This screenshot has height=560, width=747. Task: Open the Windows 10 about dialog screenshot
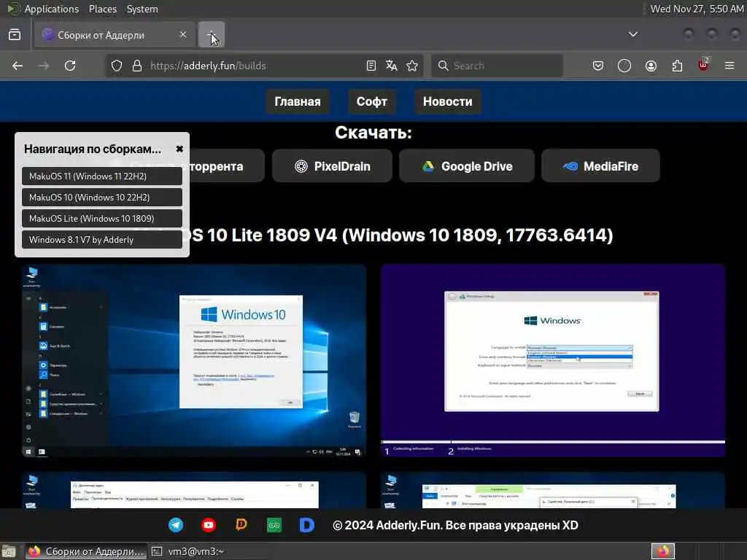pos(194,361)
